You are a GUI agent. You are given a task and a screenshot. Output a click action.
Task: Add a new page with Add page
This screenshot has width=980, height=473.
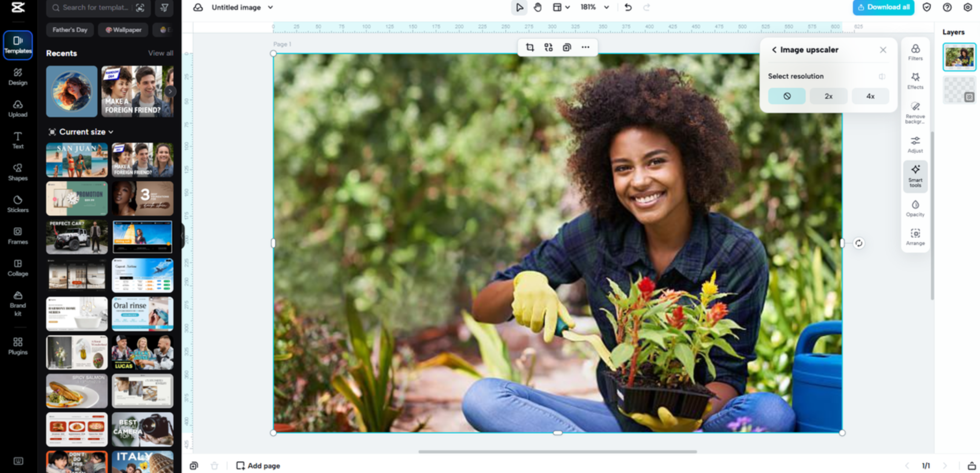click(x=257, y=466)
